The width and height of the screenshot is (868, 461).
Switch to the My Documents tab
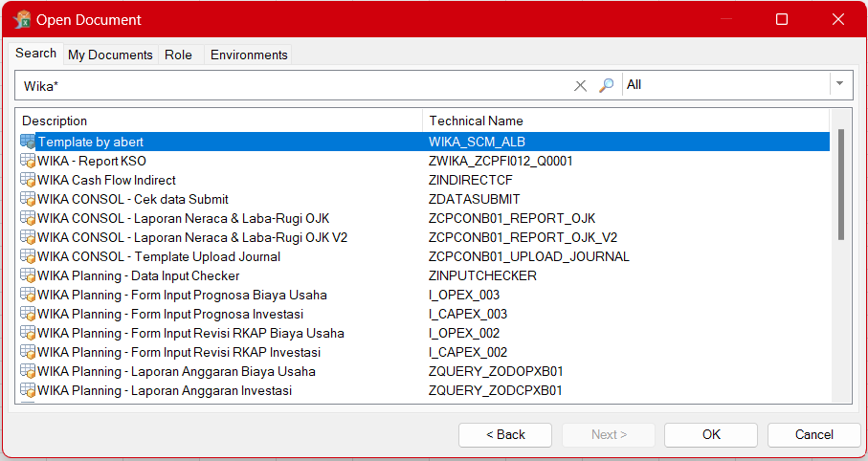click(x=110, y=55)
